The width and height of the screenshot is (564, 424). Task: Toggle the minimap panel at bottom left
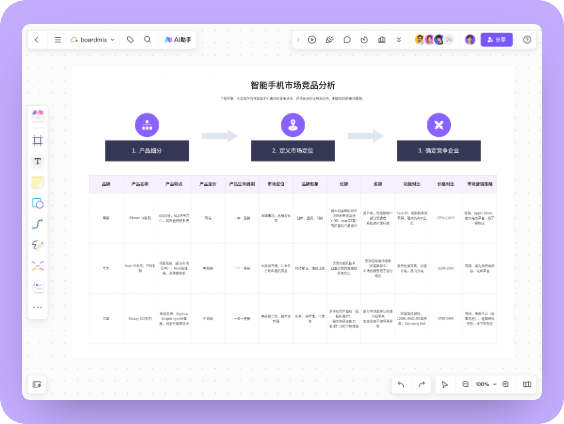[37, 384]
